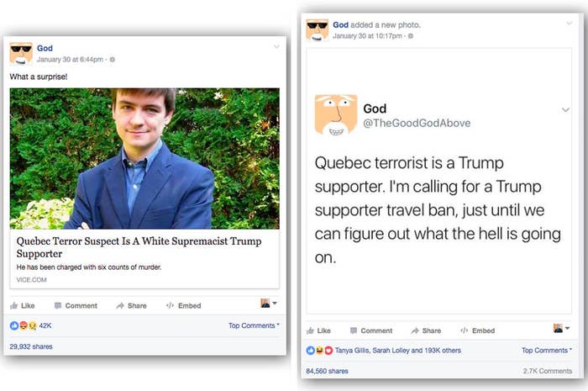Share the tweet photo post
The height and width of the screenshot is (391, 588).
point(427,330)
